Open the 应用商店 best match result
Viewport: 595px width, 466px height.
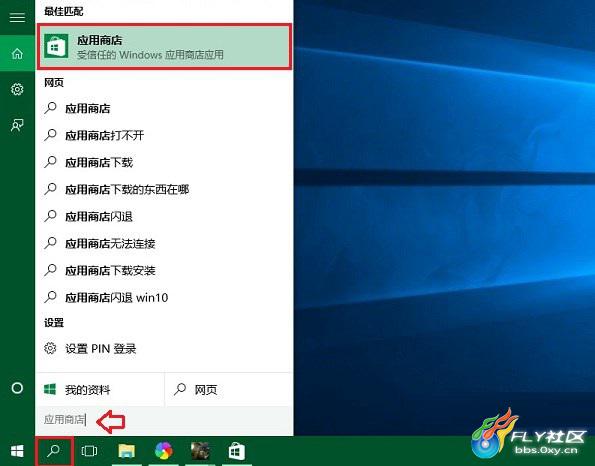coord(164,47)
